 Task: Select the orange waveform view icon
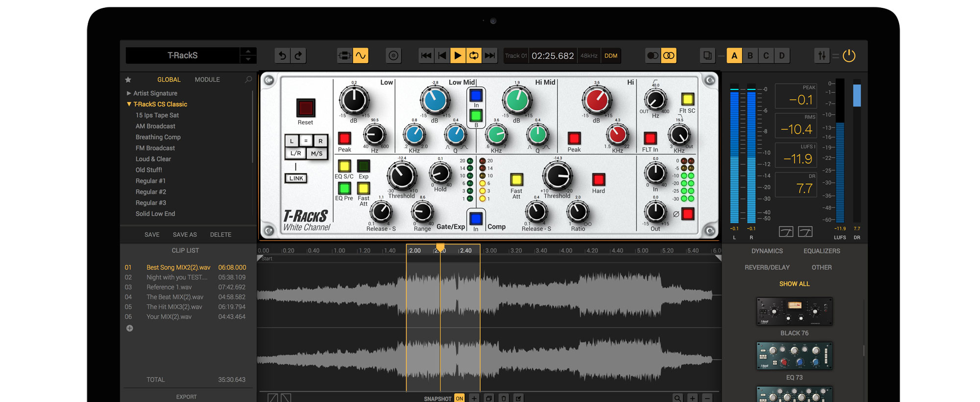coord(361,56)
